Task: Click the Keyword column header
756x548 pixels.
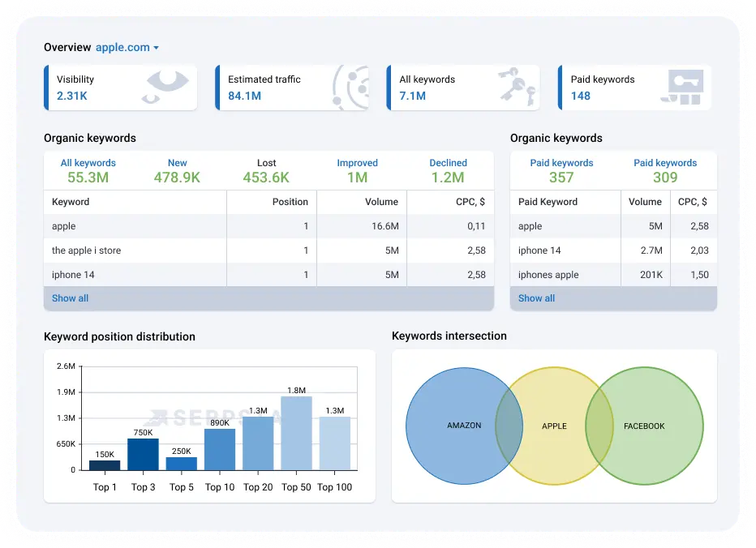Action: (71, 202)
